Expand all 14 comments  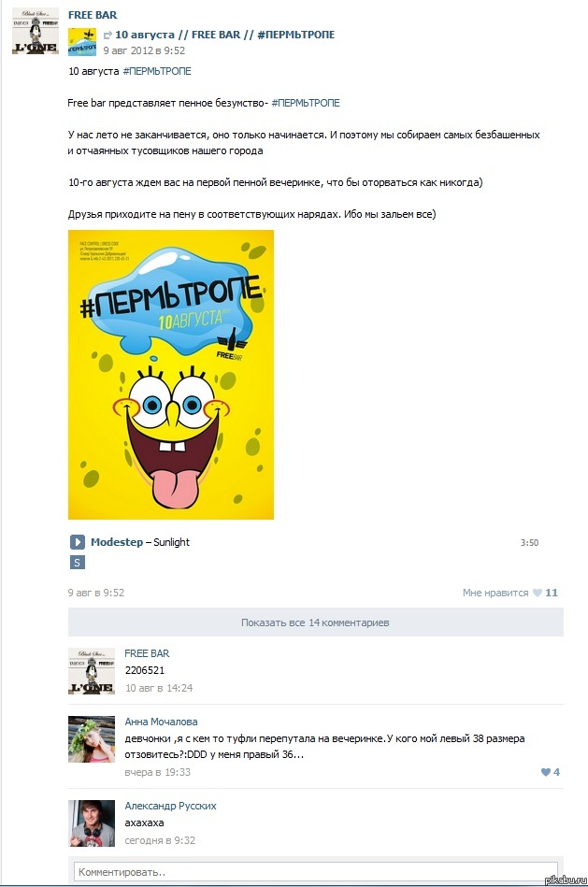pos(315,622)
